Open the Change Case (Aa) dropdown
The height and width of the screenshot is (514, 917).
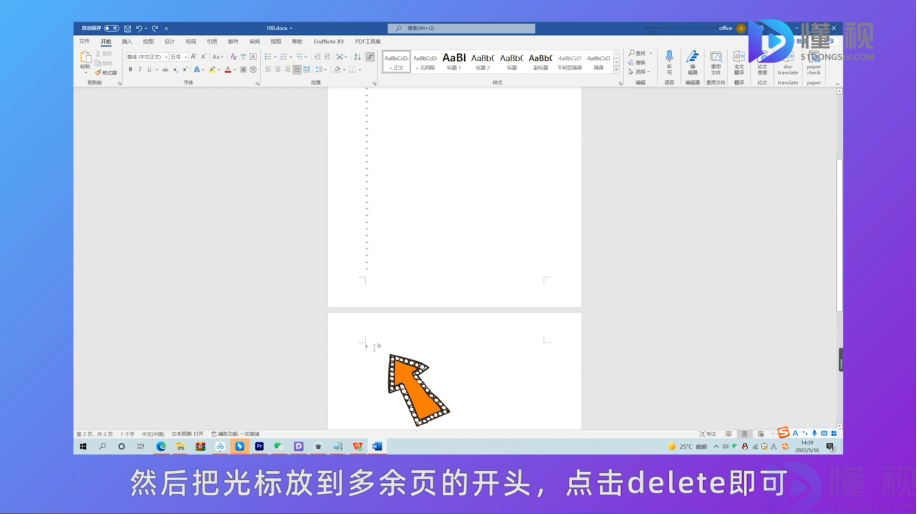[x=217, y=57]
